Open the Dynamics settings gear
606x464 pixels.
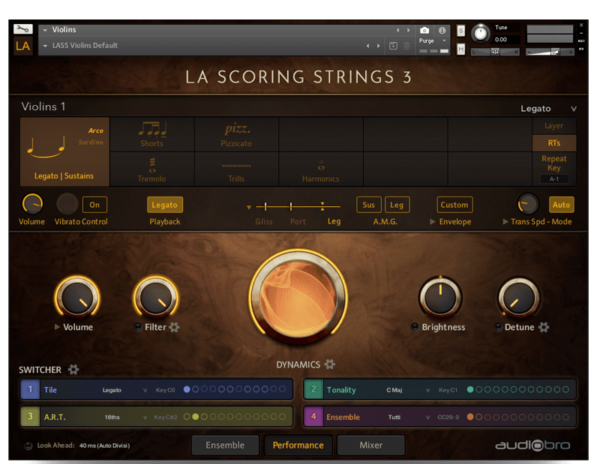point(330,364)
